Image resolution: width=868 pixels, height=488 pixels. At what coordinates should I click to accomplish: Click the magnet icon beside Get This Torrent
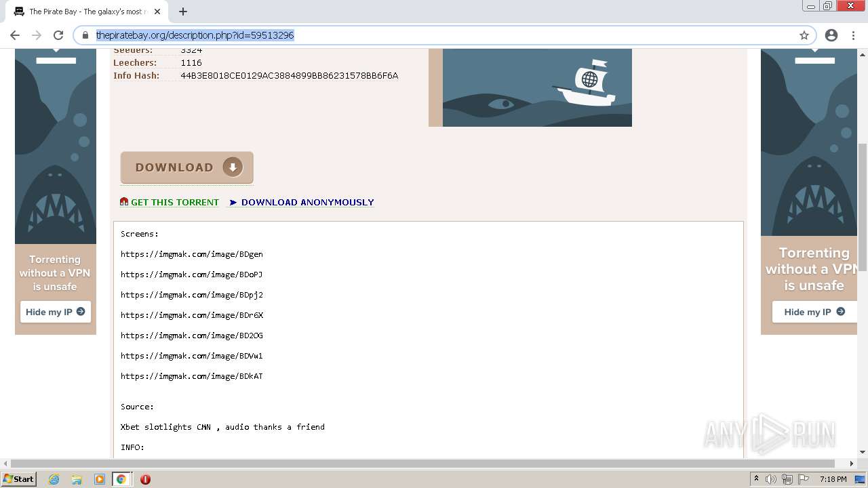124,202
